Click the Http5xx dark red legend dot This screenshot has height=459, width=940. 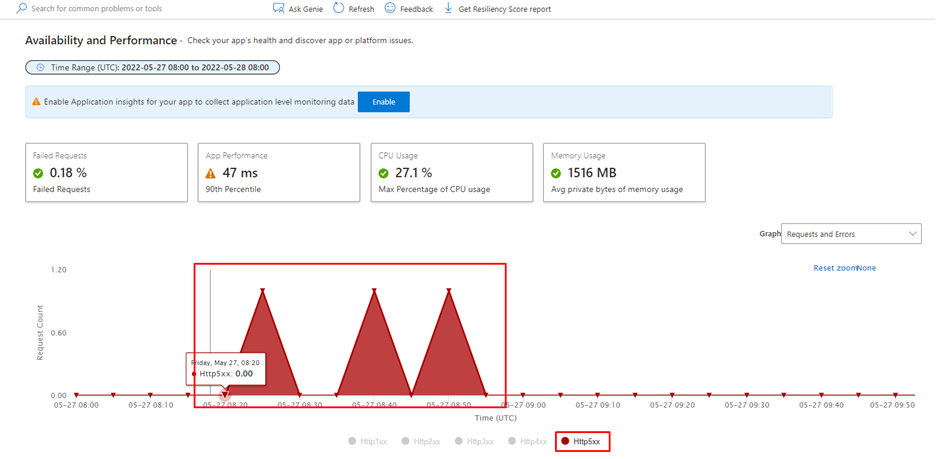(x=565, y=442)
